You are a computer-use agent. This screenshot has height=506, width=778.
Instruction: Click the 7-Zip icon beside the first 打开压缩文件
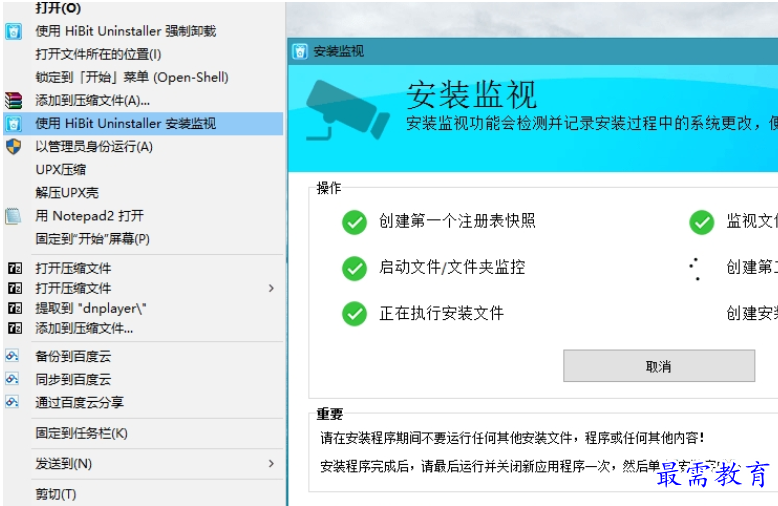point(15,268)
